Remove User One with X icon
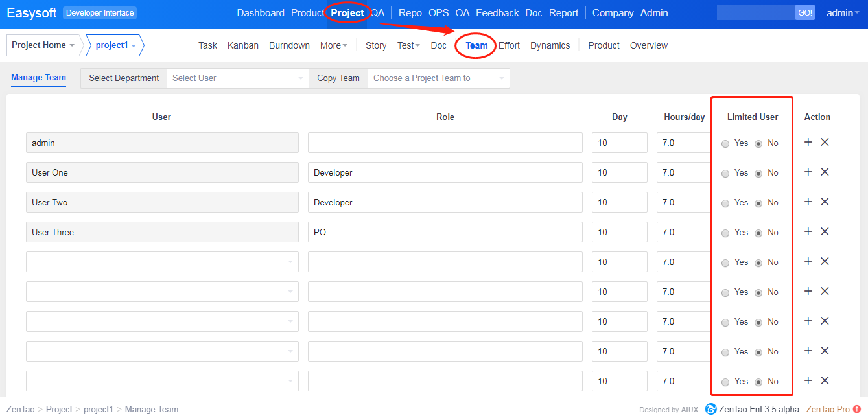The image size is (868, 418). coord(825,172)
